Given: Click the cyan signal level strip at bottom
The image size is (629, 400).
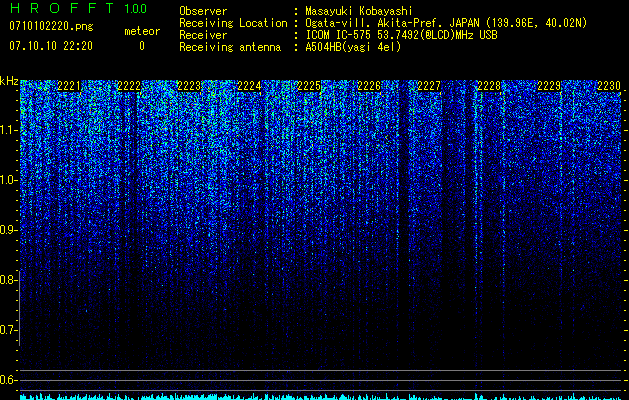Looking at the screenshot, I should [x=321, y=397].
